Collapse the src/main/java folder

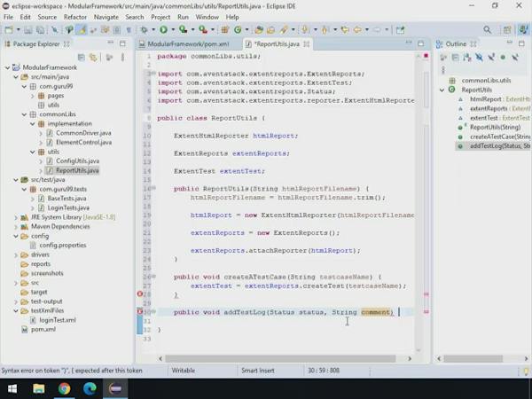16,77
